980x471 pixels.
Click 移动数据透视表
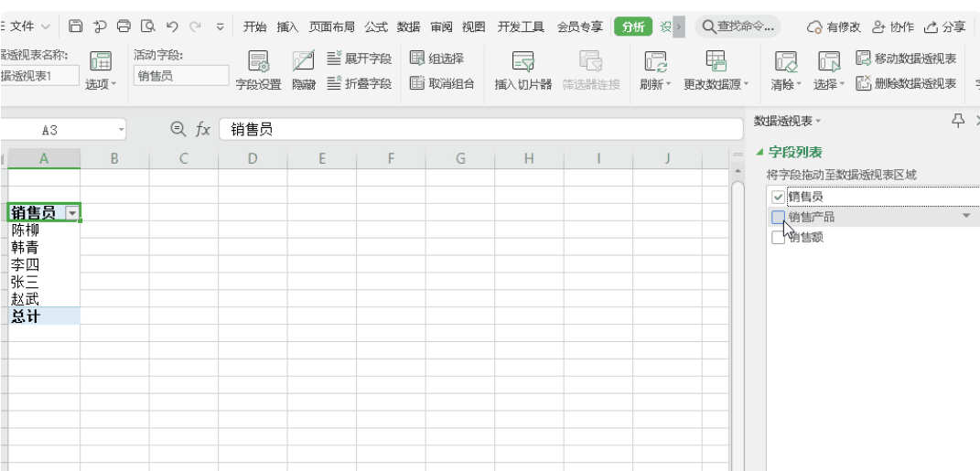[x=906, y=59]
